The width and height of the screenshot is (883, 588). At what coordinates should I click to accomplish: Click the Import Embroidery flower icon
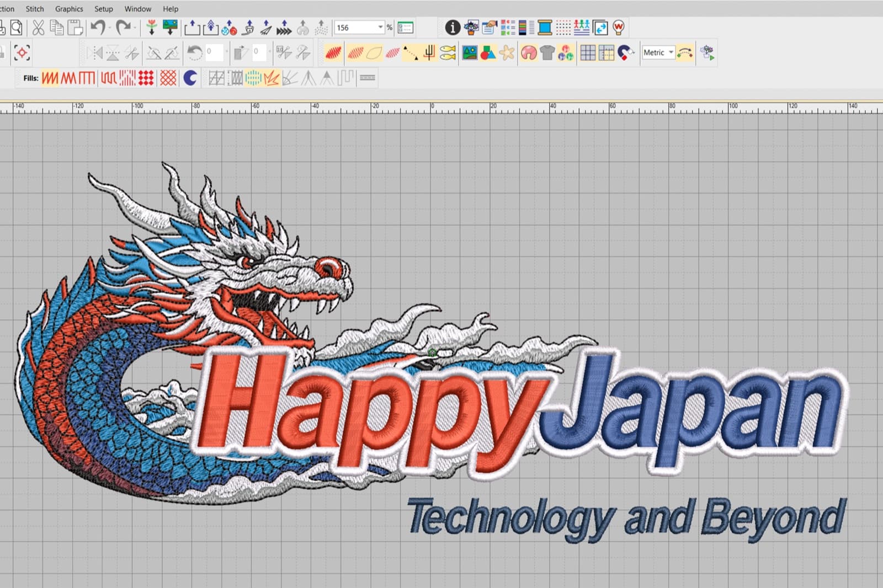coord(151,28)
